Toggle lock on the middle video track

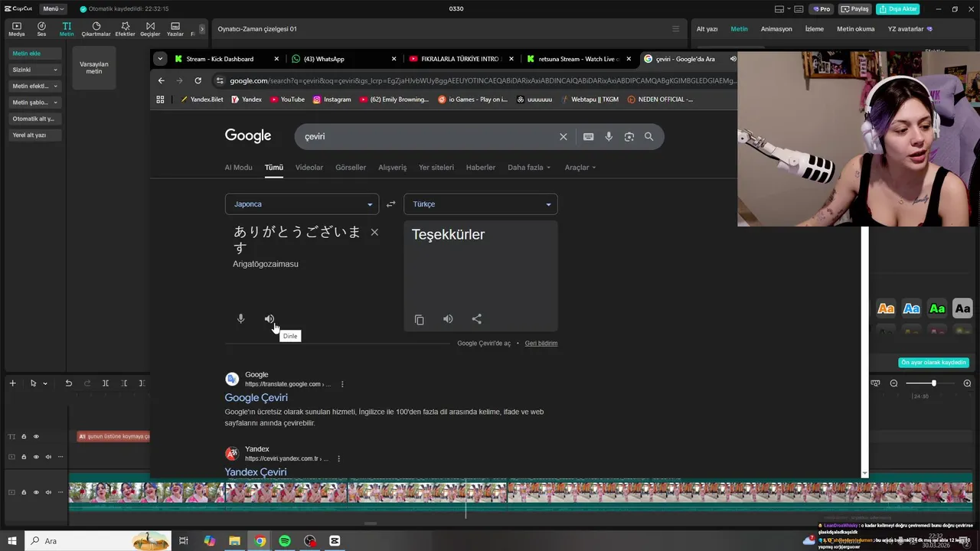[x=24, y=457]
